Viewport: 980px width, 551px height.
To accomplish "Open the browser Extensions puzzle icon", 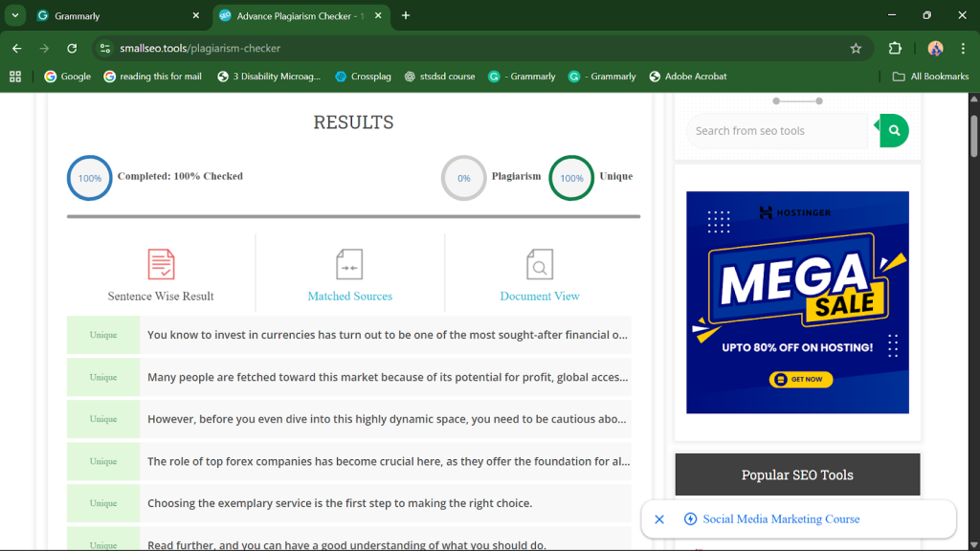I will [895, 49].
